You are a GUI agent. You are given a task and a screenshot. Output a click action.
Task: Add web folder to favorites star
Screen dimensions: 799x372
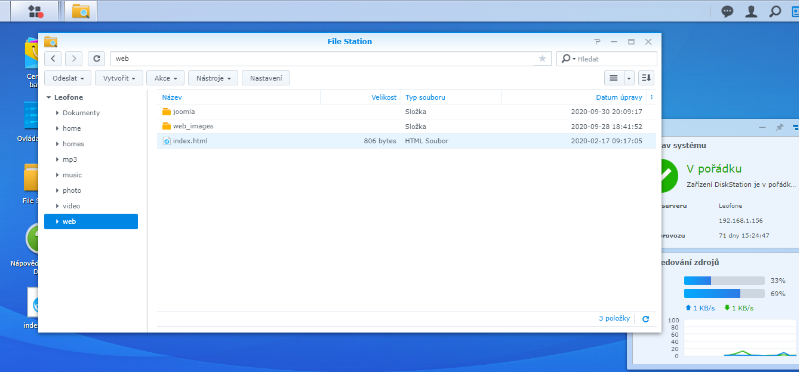pos(542,59)
